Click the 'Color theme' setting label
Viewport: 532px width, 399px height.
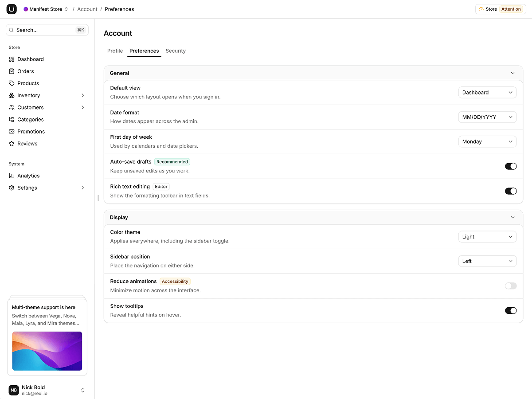pyautogui.click(x=125, y=232)
